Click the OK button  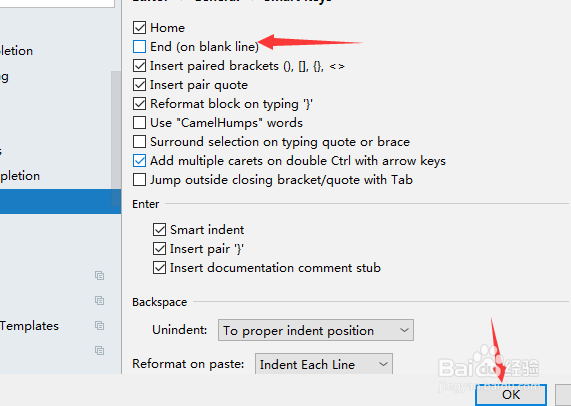coord(511,395)
